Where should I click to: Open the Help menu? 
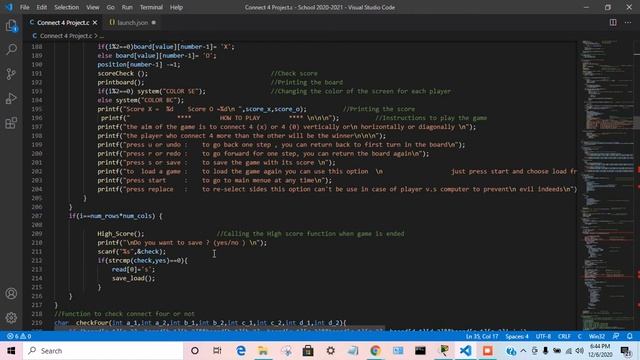176,7
